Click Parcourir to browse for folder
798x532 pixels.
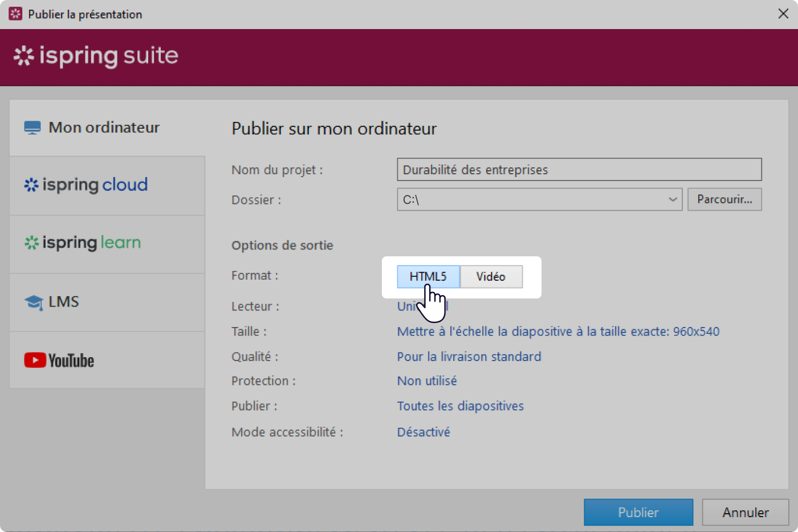pos(724,200)
